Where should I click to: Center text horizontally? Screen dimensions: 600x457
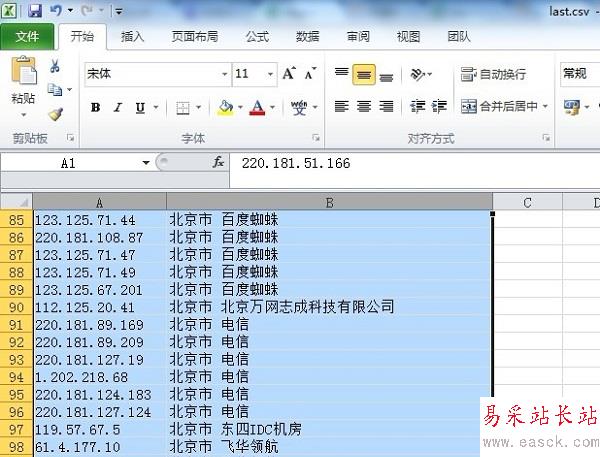click(364, 106)
